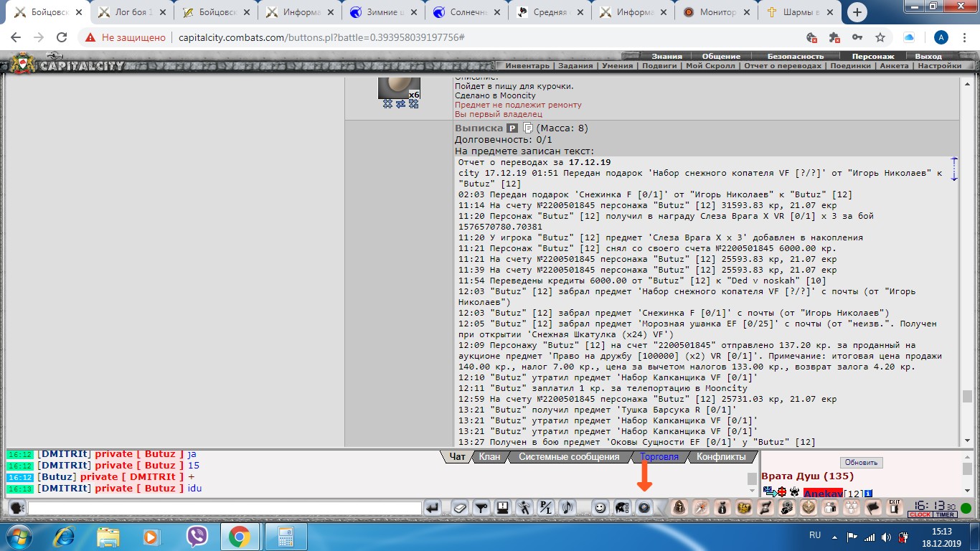Click the sound note icon in chat toolbar
The height and width of the screenshot is (551, 980).
click(567, 508)
